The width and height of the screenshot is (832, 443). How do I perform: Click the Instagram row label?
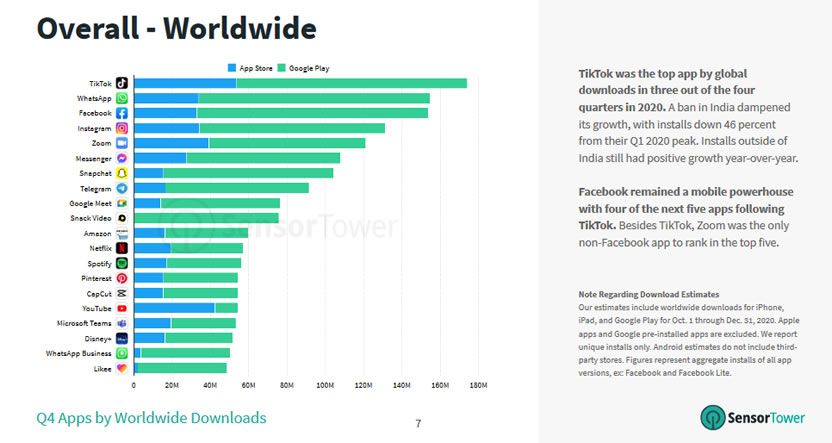click(x=94, y=128)
